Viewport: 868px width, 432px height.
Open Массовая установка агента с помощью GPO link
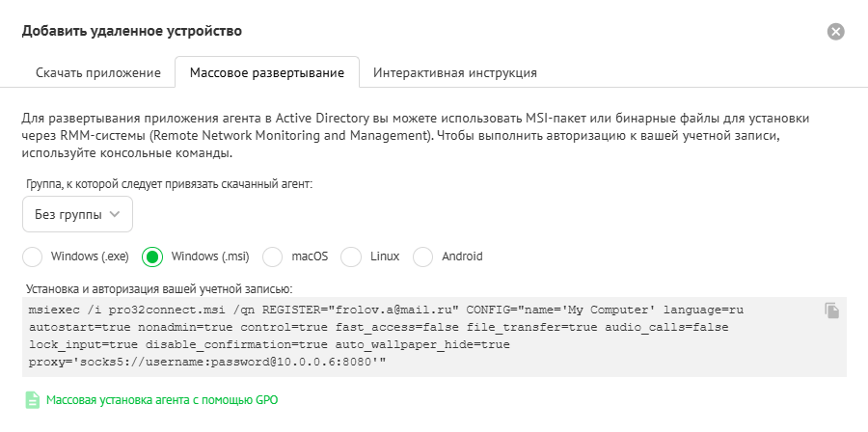[x=162, y=399]
